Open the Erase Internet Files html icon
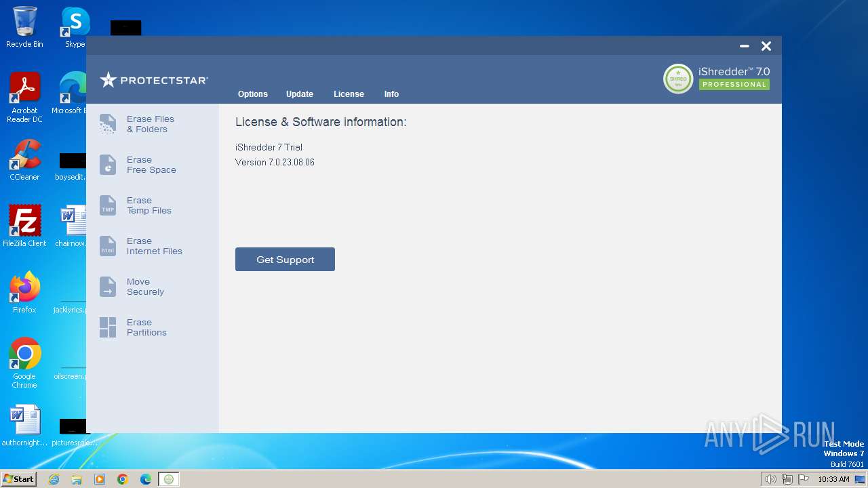 click(108, 246)
